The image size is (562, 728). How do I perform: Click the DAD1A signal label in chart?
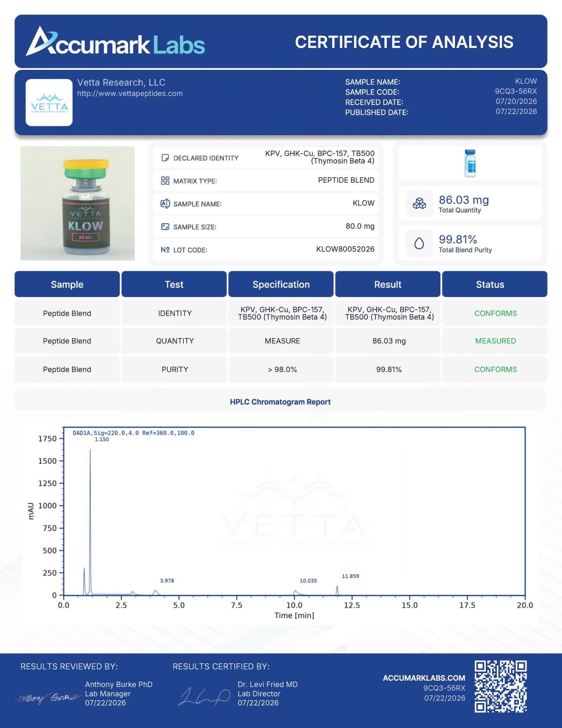click(133, 433)
